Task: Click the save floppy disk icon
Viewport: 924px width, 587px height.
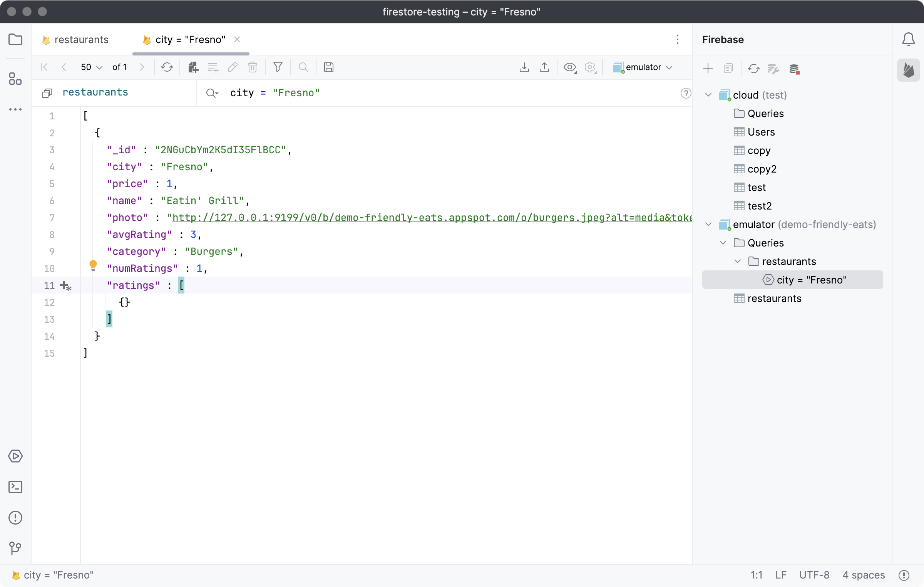Action: (328, 67)
